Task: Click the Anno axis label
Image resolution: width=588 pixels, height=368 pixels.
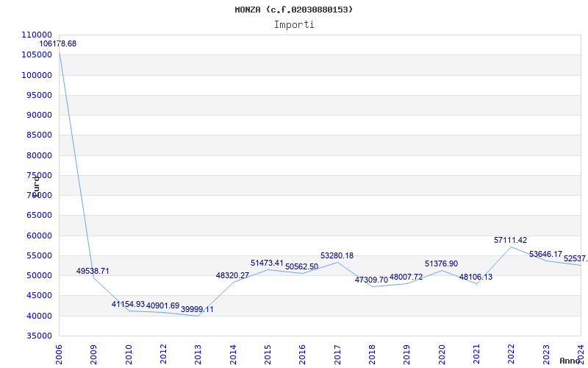Action: point(570,361)
